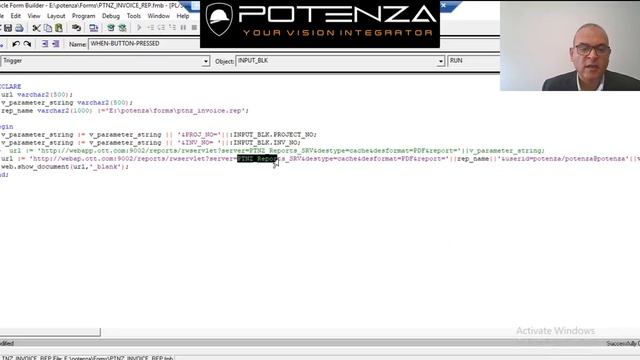This screenshot has height=360, width=640.
Task: Click the Indent code icon
Action: click(x=45, y=44)
